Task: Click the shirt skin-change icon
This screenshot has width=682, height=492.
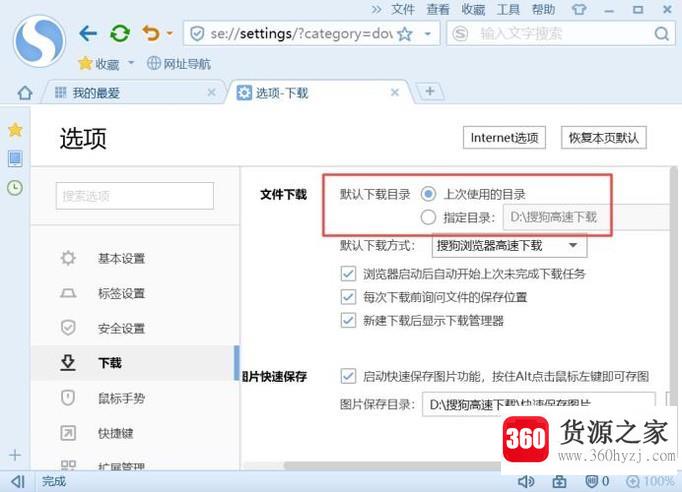Action: click(578, 9)
